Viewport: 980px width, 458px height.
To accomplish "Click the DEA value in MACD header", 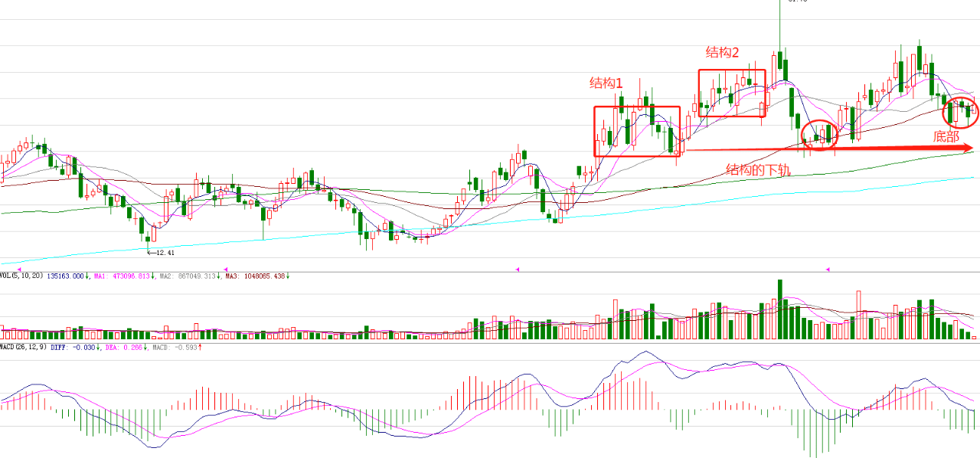I will [131, 347].
